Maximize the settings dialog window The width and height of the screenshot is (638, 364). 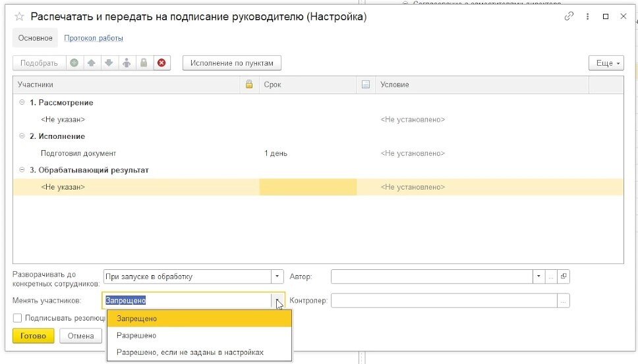pos(606,16)
